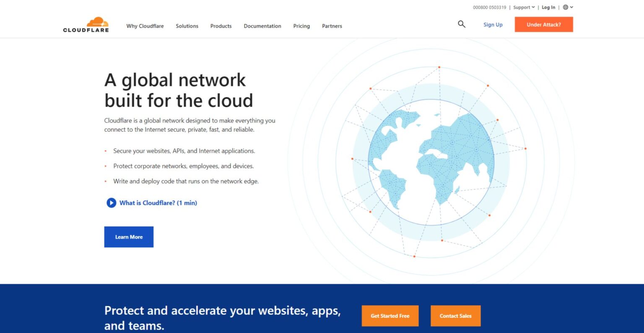Play the What is Cloudflare video icon
Viewport: 644px width, 333px height.
point(111,203)
